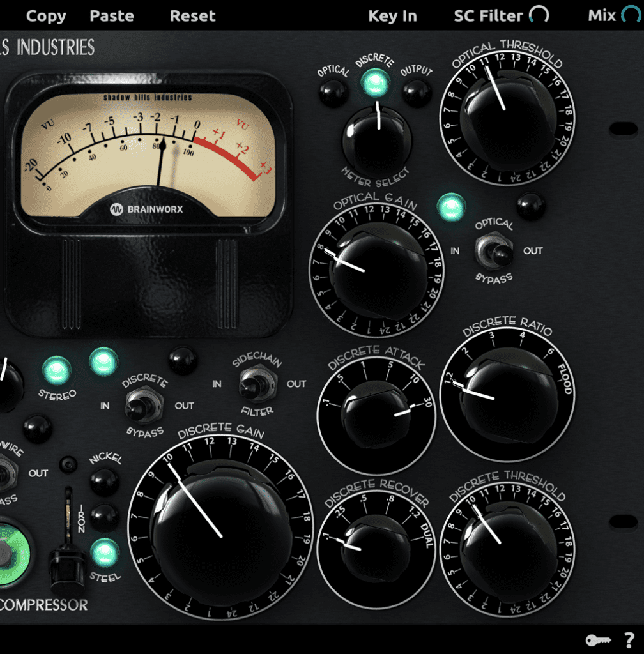Adjust the Discrete Recover knob

point(376,549)
